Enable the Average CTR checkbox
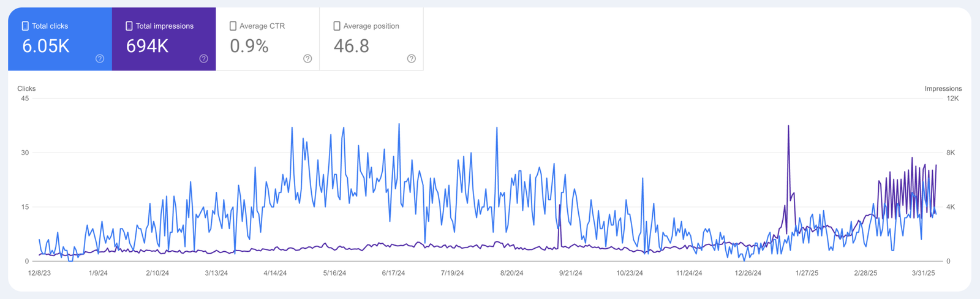 [233, 26]
